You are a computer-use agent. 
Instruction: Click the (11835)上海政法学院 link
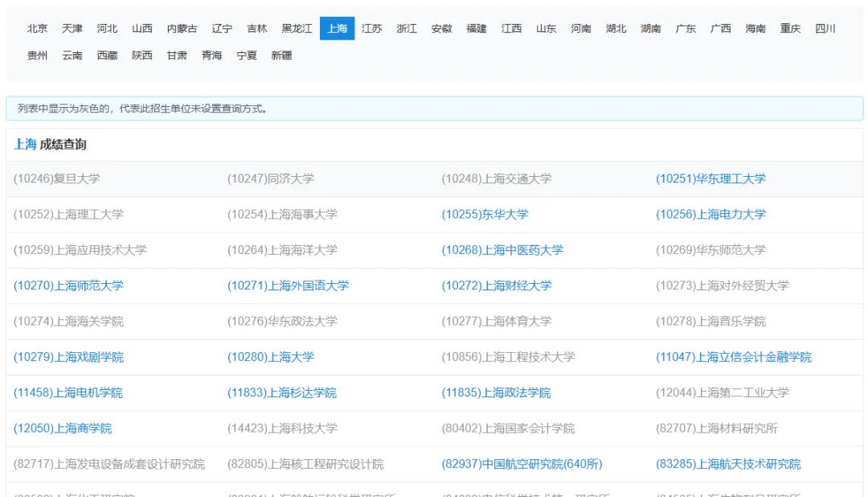pyautogui.click(x=496, y=392)
